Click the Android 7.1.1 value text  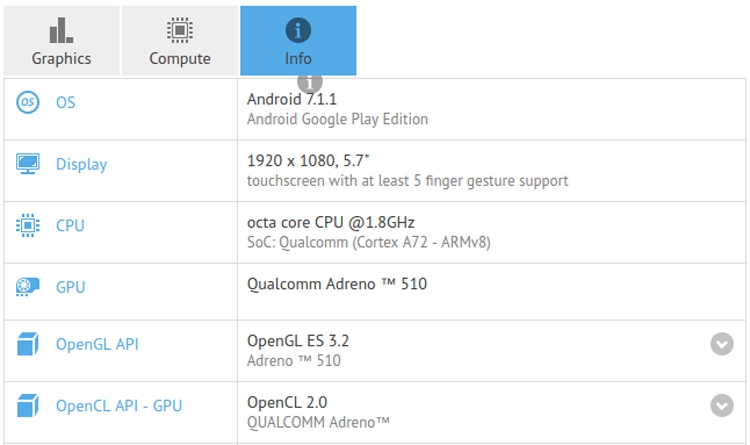pyautogui.click(x=294, y=101)
